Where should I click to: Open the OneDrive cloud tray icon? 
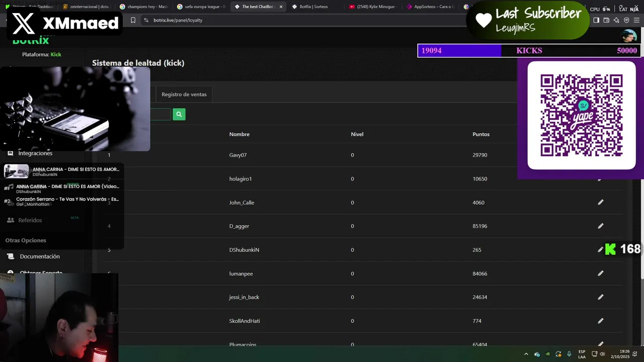537,354
